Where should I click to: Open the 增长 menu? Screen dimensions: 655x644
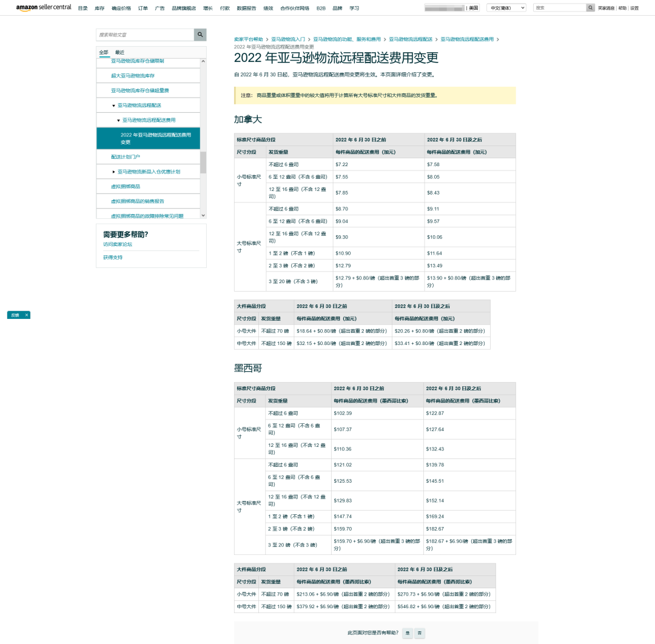tap(208, 8)
